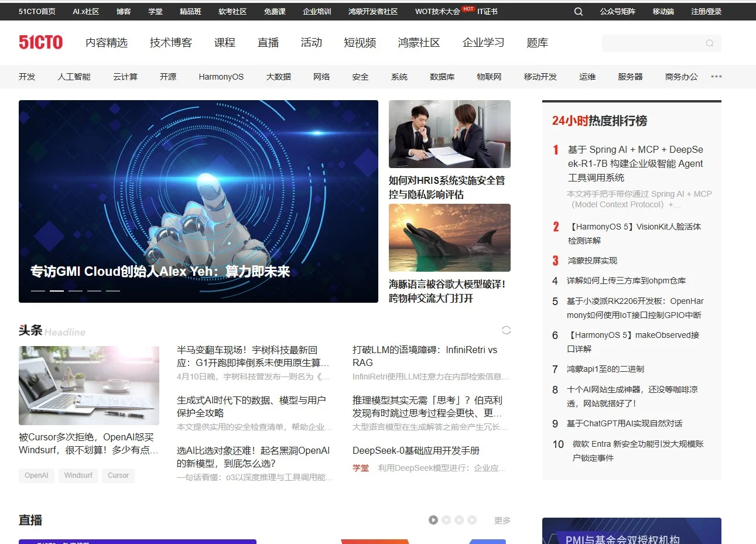756x544 pixels.
Task: Open WOT技术大会 with the HOT badge
Action: point(437,11)
